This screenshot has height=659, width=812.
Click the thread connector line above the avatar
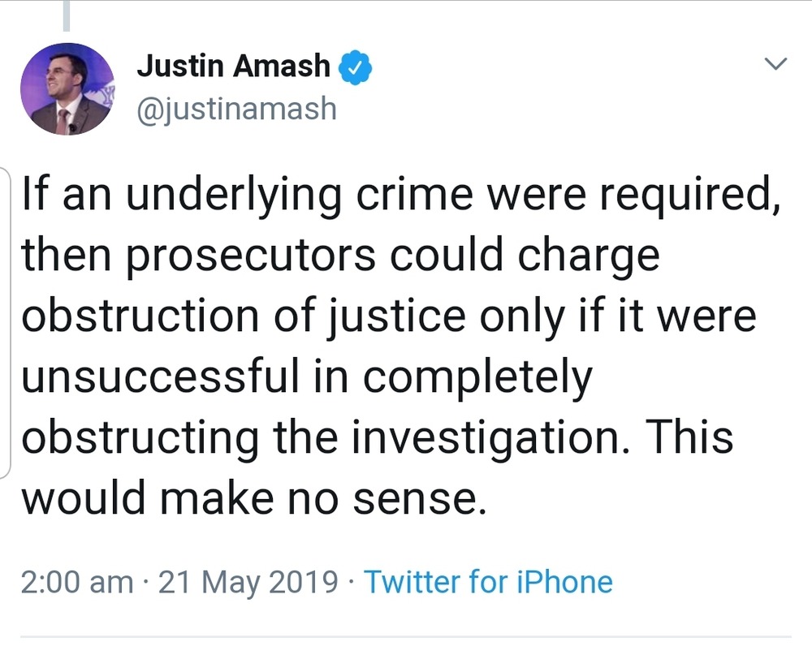[66, 16]
